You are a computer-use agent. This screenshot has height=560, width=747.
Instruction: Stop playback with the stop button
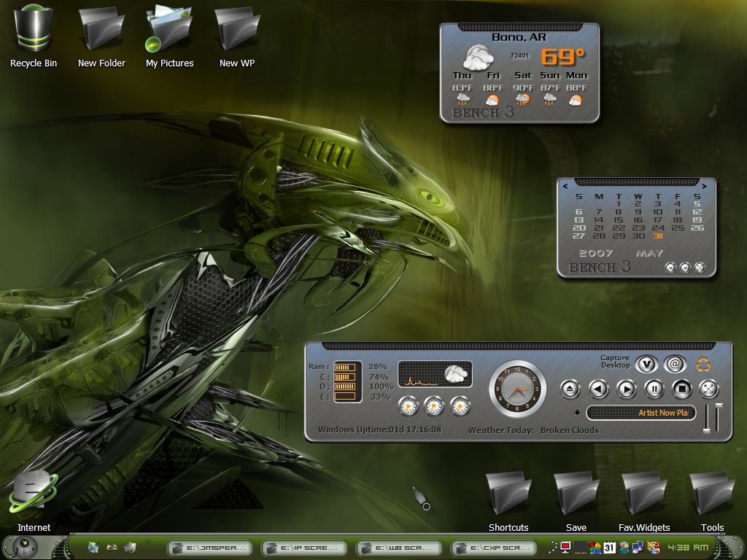click(x=682, y=389)
